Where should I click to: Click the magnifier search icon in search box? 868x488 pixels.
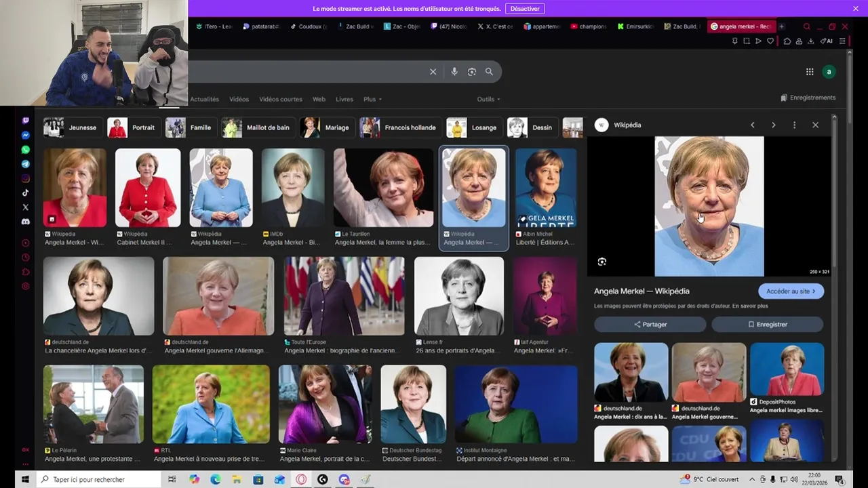[489, 72]
